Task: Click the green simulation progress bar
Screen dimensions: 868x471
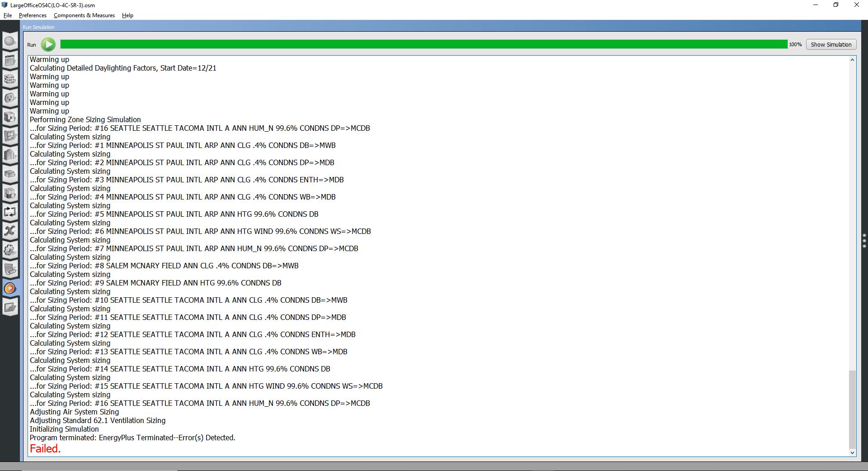Action: pos(424,44)
